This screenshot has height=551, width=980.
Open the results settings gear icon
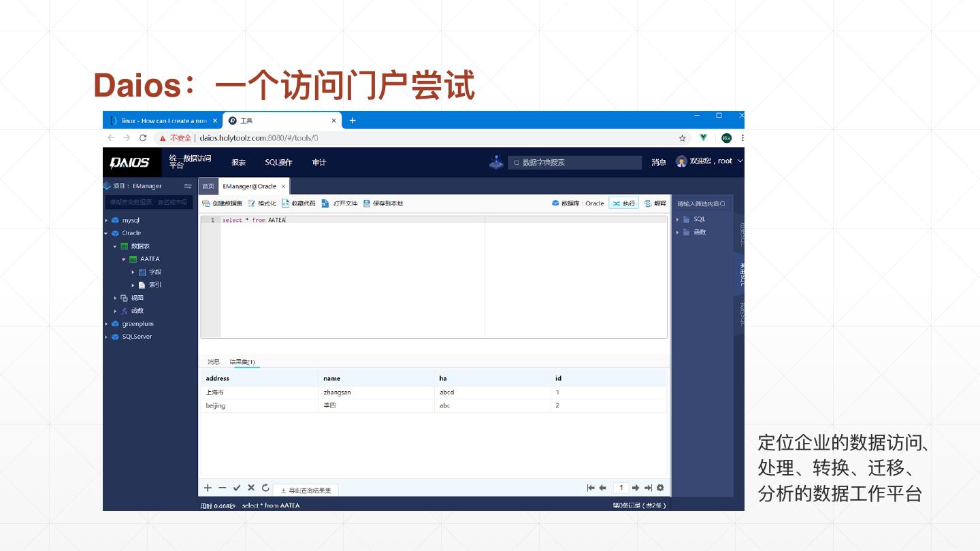(660, 488)
